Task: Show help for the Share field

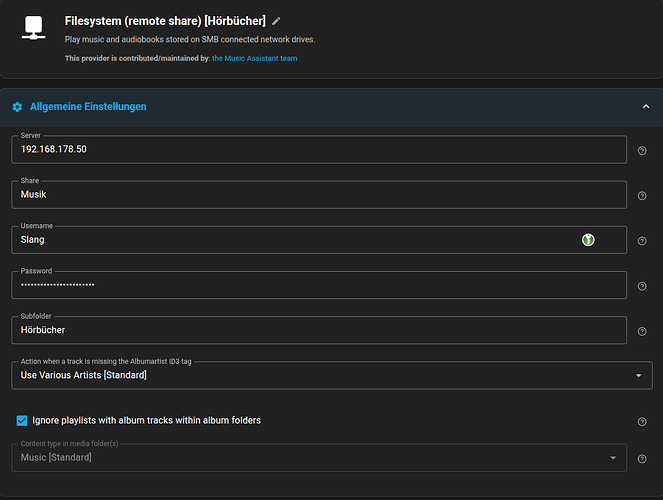Action: (x=642, y=196)
